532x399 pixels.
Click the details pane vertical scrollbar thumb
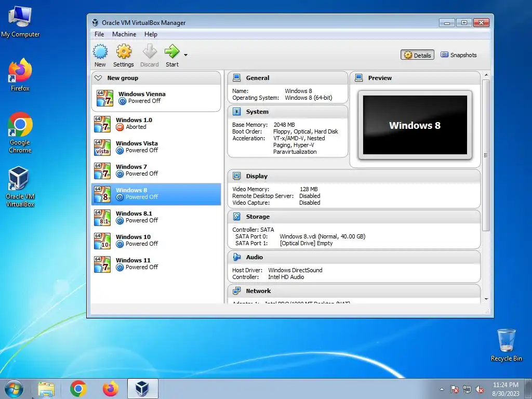pyautogui.click(x=486, y=155)
